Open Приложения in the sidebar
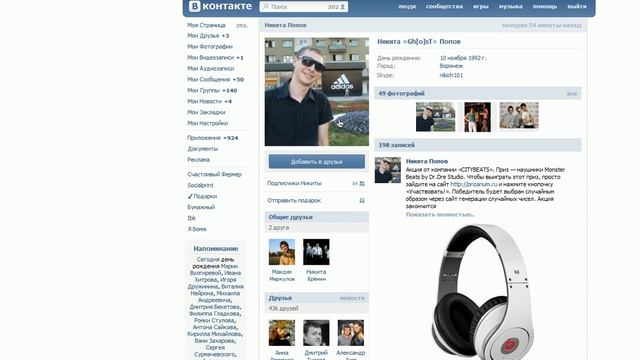 tap(213, 138)
